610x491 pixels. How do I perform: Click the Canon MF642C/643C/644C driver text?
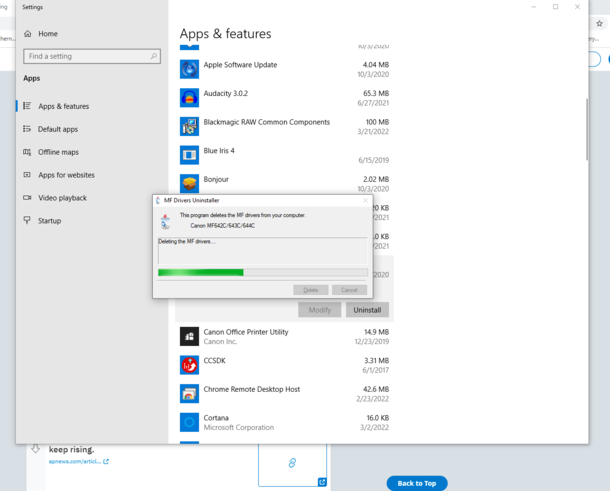[x=223, y=226]
